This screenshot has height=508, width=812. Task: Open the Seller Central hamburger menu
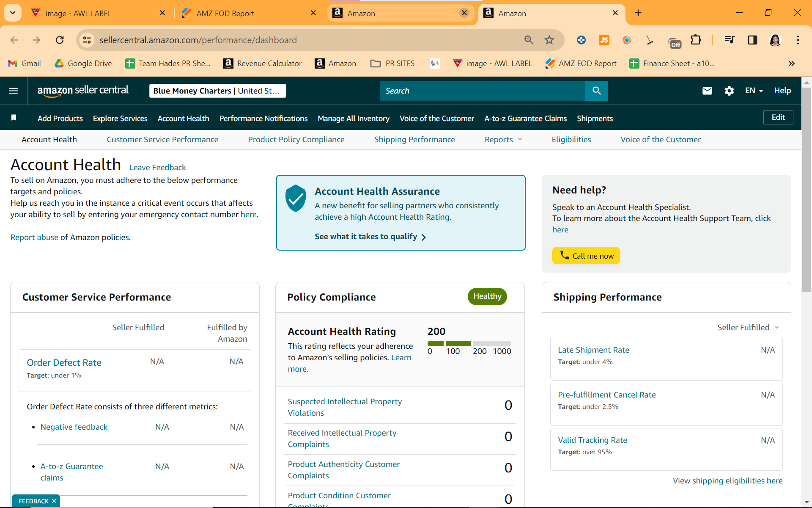point(14,91)
